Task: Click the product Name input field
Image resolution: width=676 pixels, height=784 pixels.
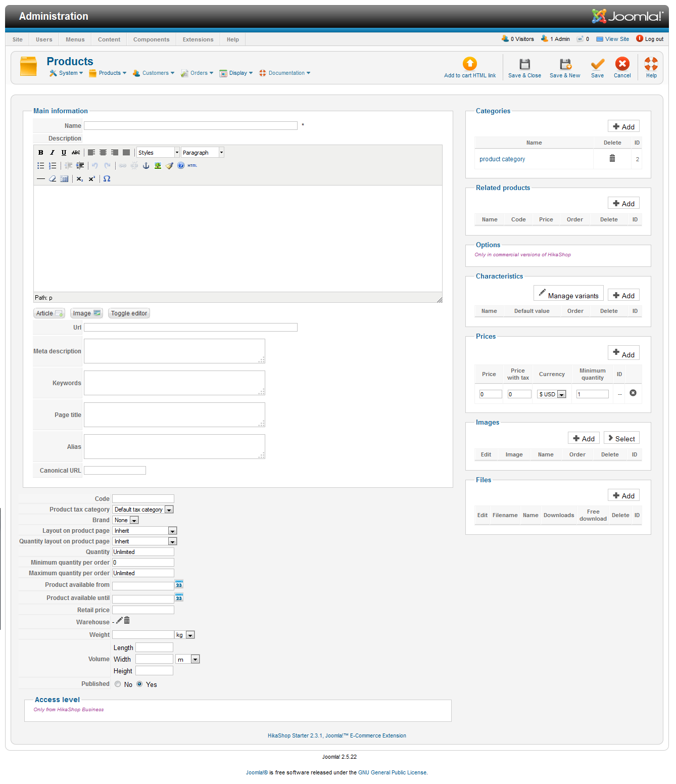Action: [190, 126]
